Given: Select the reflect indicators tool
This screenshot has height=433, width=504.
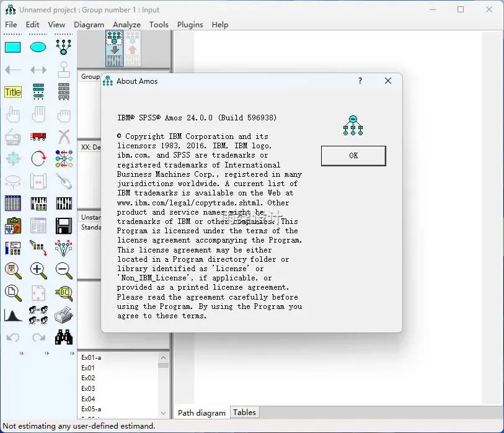Looking at the screenshot, I should pyautogui.click(x=64, y=159).
